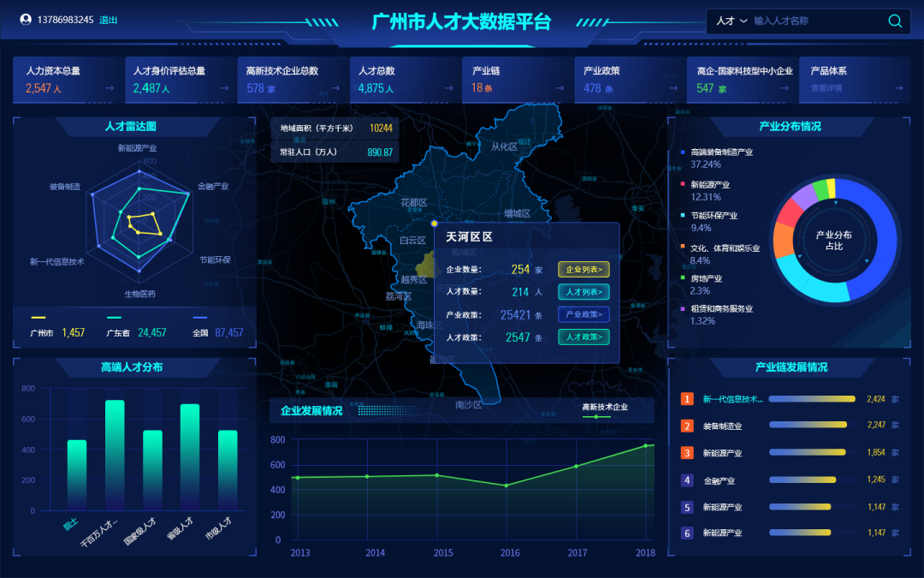The height and width of the screenshot is (578, 924).
Task: Select 白云区 on the map
Action: coord(412,240)
